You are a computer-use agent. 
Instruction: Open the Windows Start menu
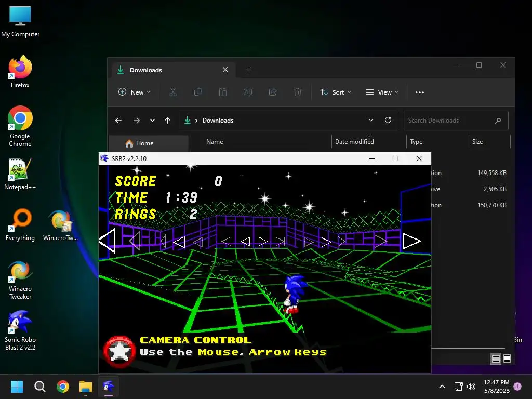coord(17,387)
